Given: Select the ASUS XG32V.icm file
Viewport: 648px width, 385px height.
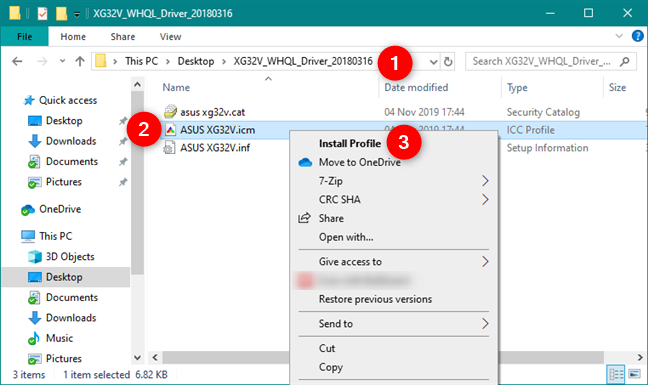Looking at the screenshot, I should click(x=217, y=130).
